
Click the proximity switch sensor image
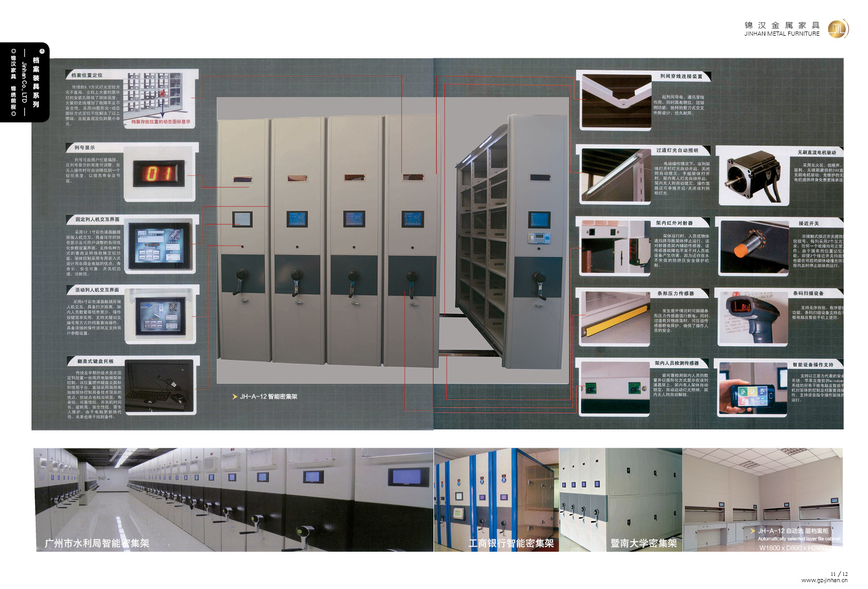[x=754, y=247]
